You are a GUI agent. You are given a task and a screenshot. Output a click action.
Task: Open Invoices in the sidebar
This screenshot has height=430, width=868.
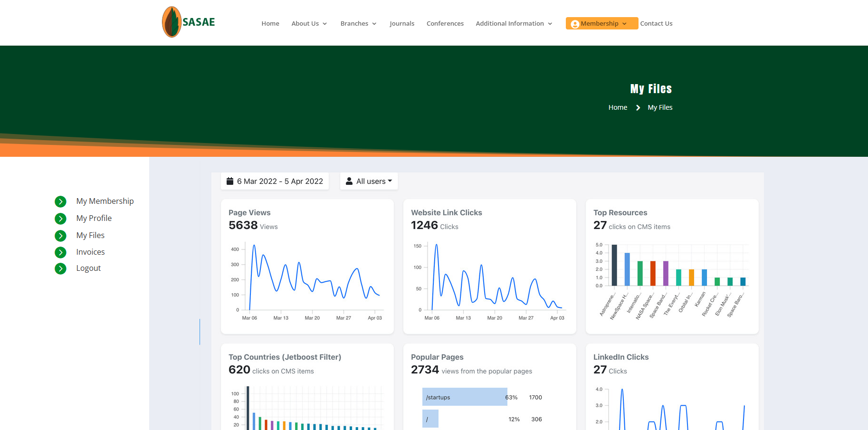point(90,252)
